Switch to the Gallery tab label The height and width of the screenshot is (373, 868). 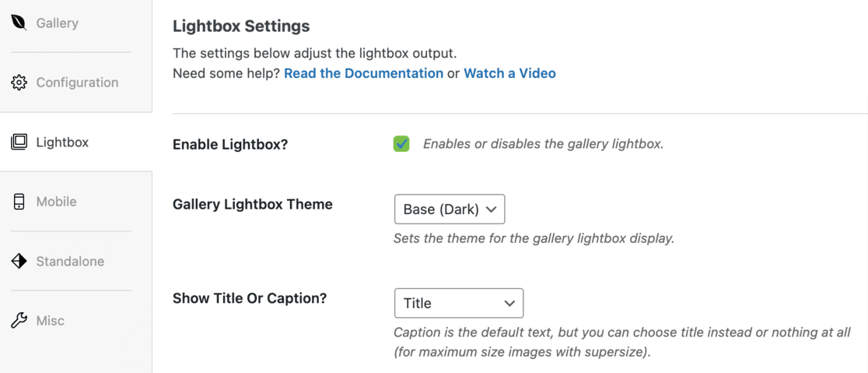(57, 23)
